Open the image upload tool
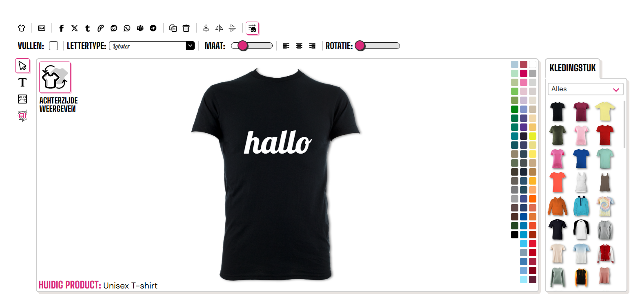This screenshot has width=644, height=295. pyautogui.click(x=22, y=99)
